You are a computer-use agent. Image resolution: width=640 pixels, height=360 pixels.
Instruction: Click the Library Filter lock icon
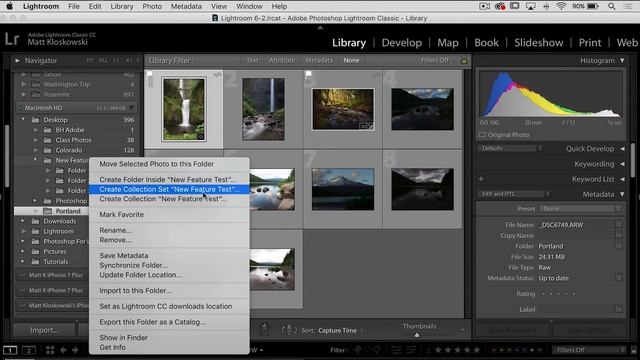(464, 60)
